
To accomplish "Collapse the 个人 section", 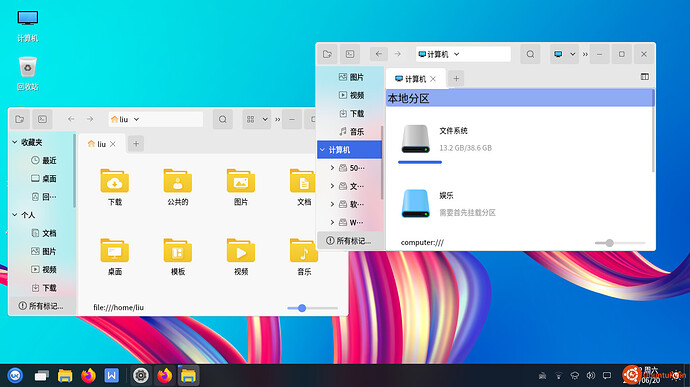I will click(15, 215).
